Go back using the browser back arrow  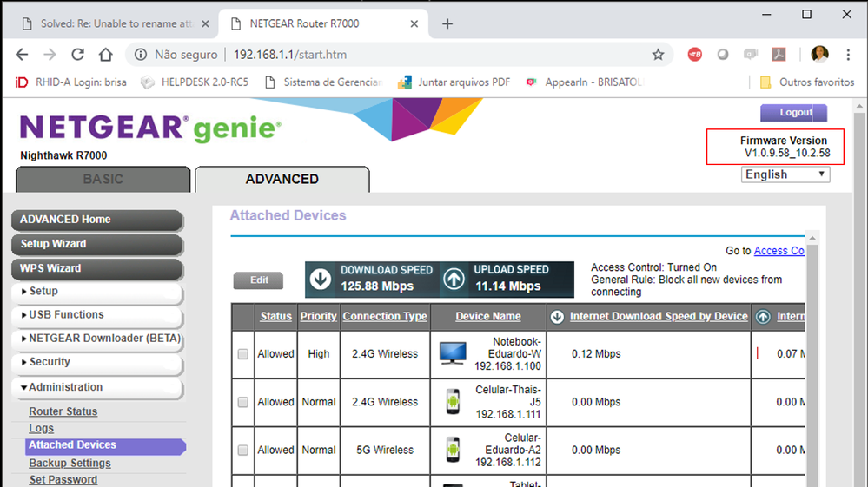pos(22,54)
